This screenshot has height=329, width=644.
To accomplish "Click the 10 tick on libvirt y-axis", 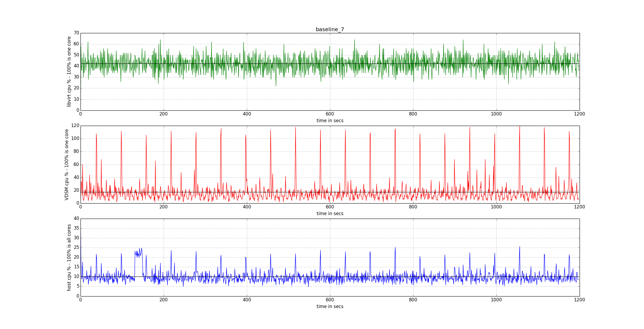I will tap(76, 99).
